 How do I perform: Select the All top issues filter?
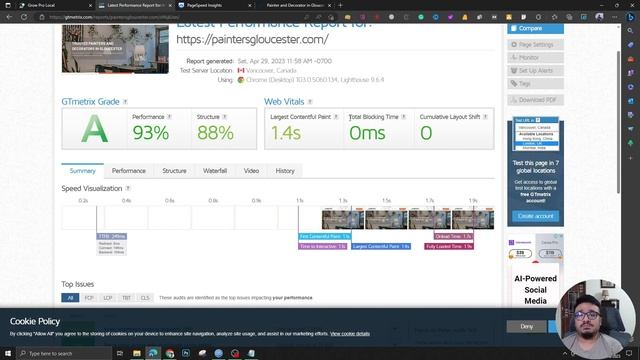[70, 298]
